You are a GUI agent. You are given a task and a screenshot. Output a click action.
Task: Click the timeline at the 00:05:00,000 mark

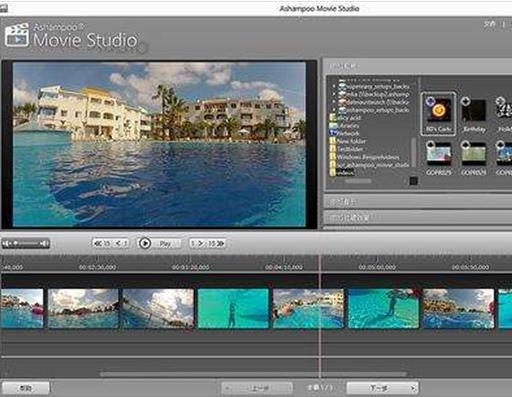(377, 267)
